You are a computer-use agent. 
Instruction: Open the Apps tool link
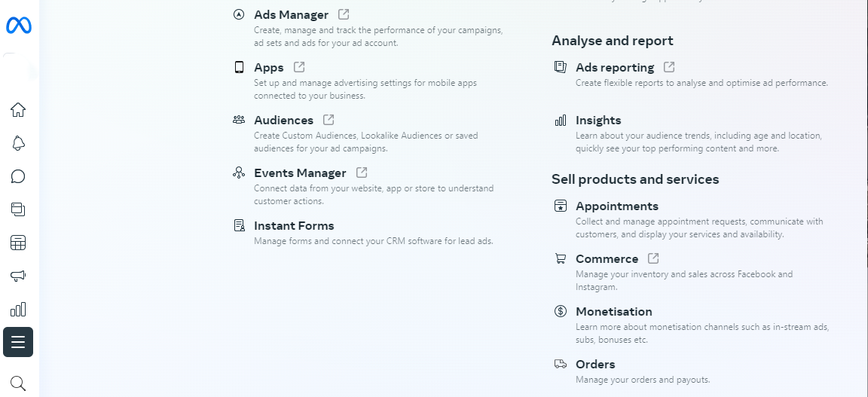[x=269, y=67]
